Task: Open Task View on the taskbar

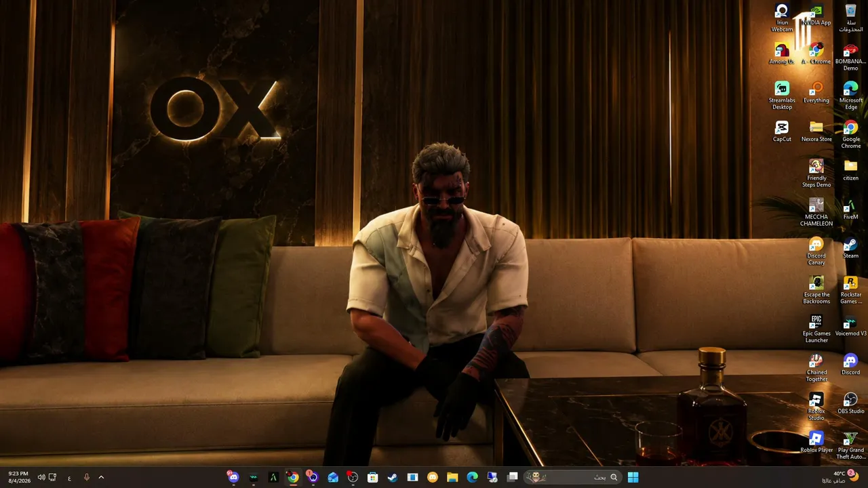Action: pos(513,477)
